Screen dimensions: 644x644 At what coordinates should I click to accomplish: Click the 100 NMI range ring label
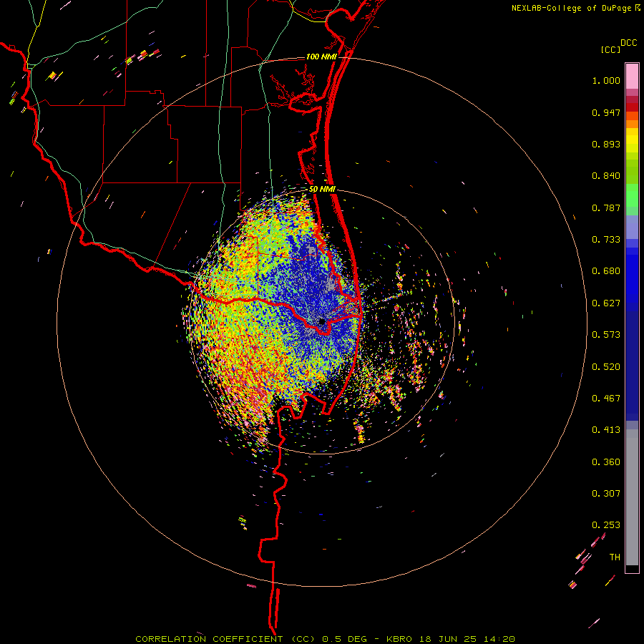pos(321,57)
